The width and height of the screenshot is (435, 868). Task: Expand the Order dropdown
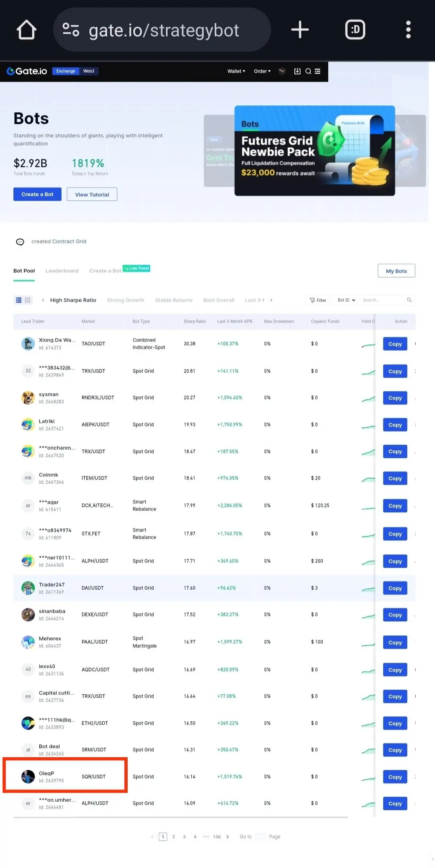pos(262,71)
